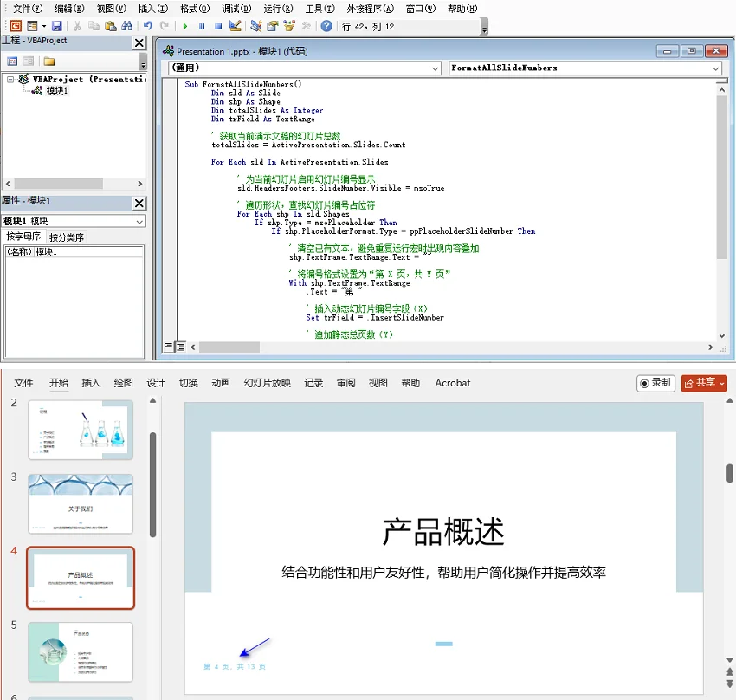The height and width of the screenshot is (700, 736).
Task: Toggle Folders icon in project panel
Action: tap(49, 61)
